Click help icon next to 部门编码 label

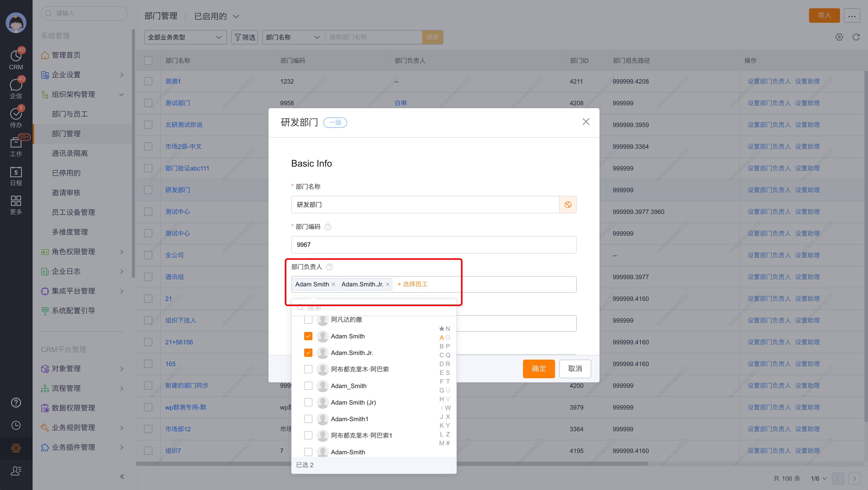click(x=327, y=227)
